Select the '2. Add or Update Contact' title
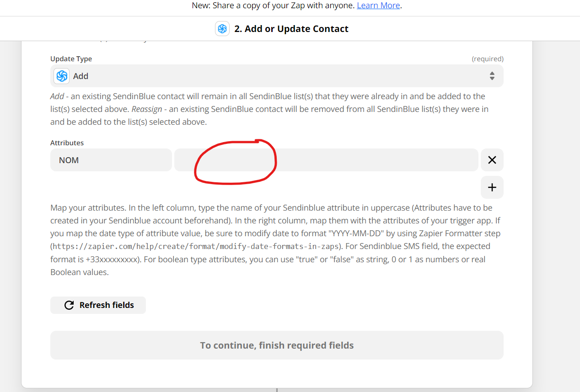Viewport: 580px width, 392px height. pos(291,29)
